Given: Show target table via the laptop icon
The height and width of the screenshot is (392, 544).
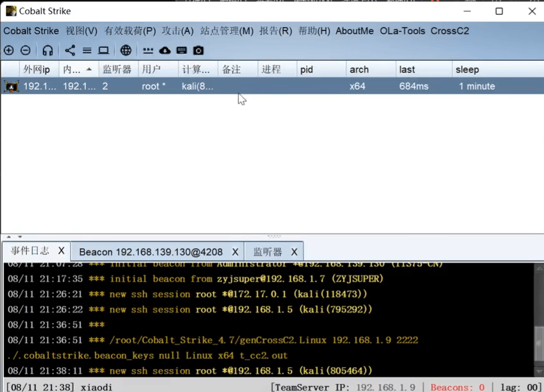Looking at the screenshot, I should (104, 51).
